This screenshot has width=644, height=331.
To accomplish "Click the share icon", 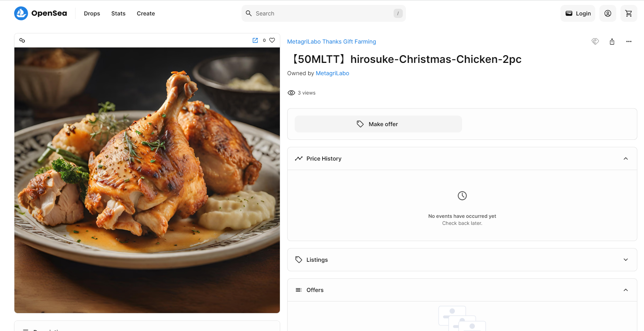I will [x=612, y=41].
